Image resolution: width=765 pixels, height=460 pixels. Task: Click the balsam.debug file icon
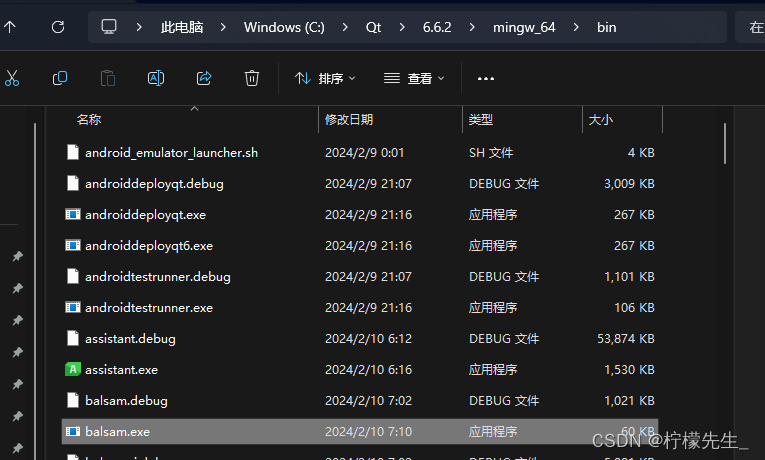pyautogui.click(x=73, y=400)
